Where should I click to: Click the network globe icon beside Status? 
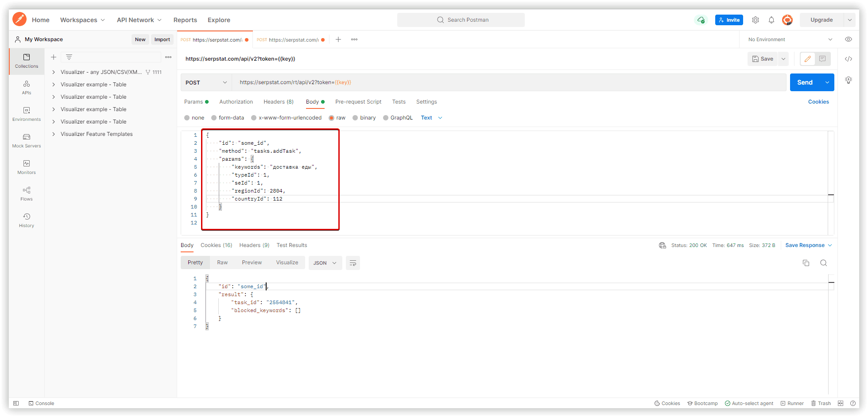[663, 245]
